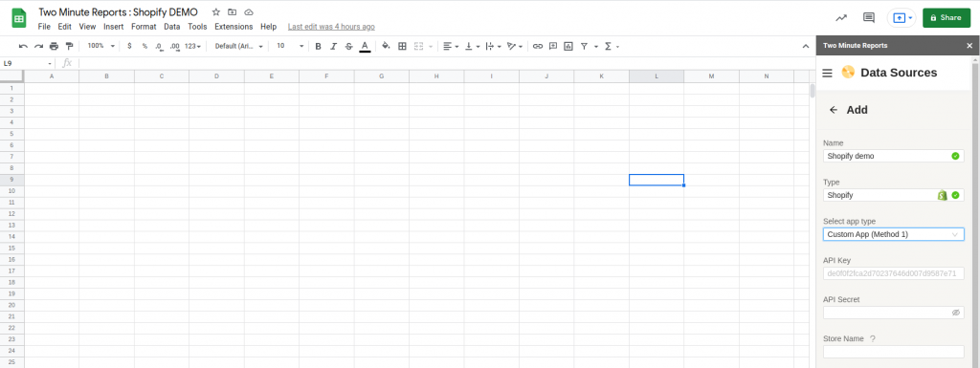Apply Strikethrough formatting
The height and width of the screenshot is (368, 980).
pos(348,46)
